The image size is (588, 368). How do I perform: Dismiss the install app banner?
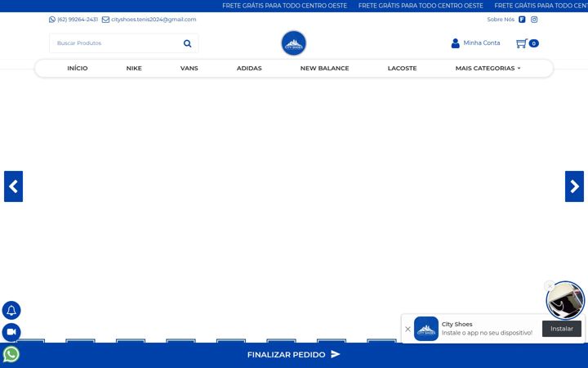click(x=408, y=329)
